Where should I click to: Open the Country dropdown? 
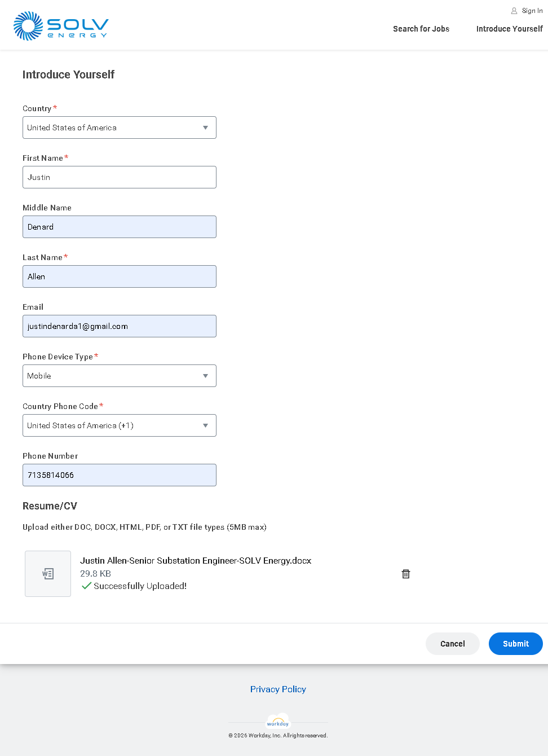120,128
